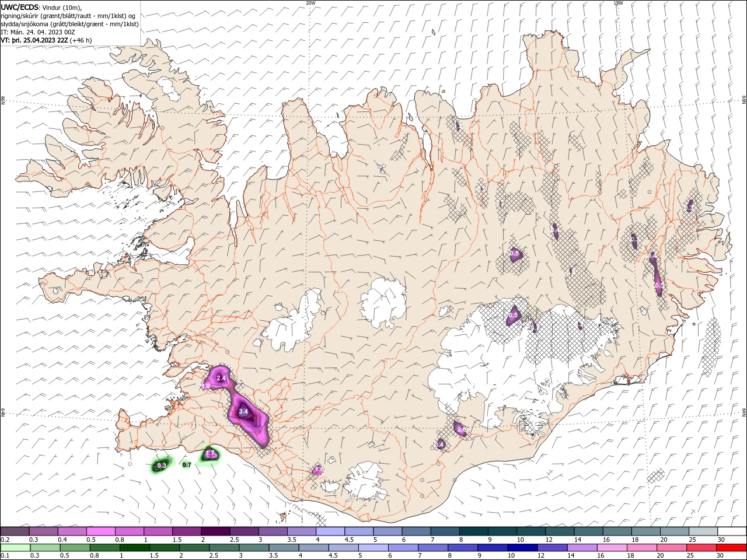Click the 3.4 snowfall value on the map
This screenshot has width=747, height=560.
tap(244, 412)
